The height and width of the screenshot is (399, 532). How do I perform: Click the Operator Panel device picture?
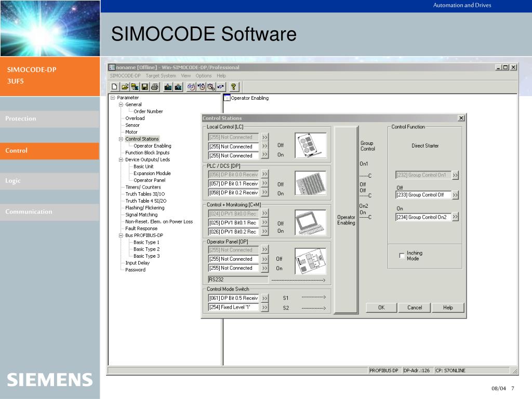(311, 261)
